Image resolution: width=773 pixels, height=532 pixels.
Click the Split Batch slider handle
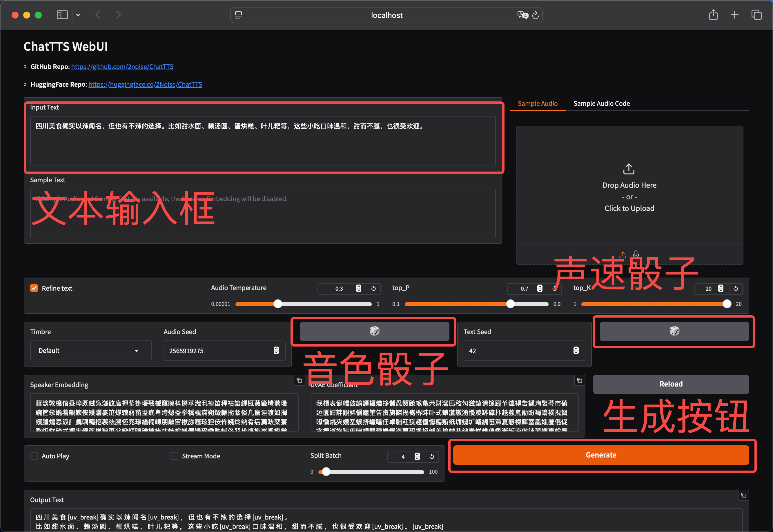[x=326, y=472]
